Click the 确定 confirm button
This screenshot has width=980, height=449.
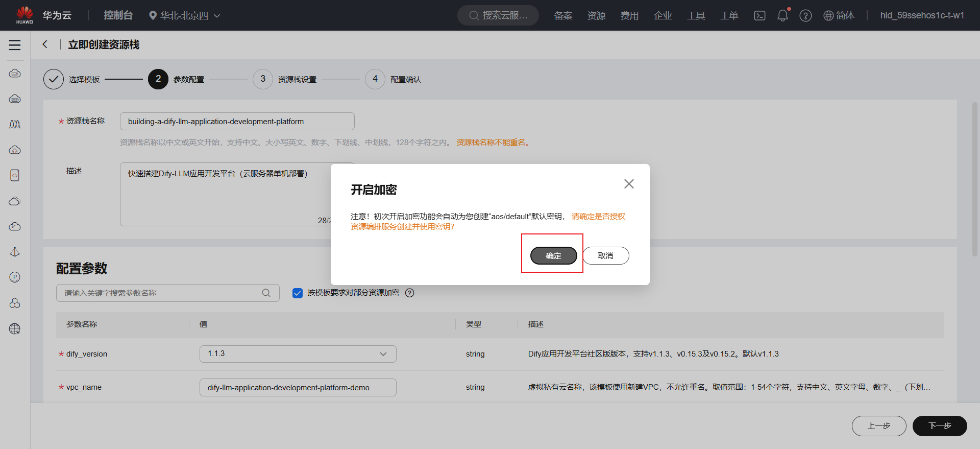click(x=553, y=255)
